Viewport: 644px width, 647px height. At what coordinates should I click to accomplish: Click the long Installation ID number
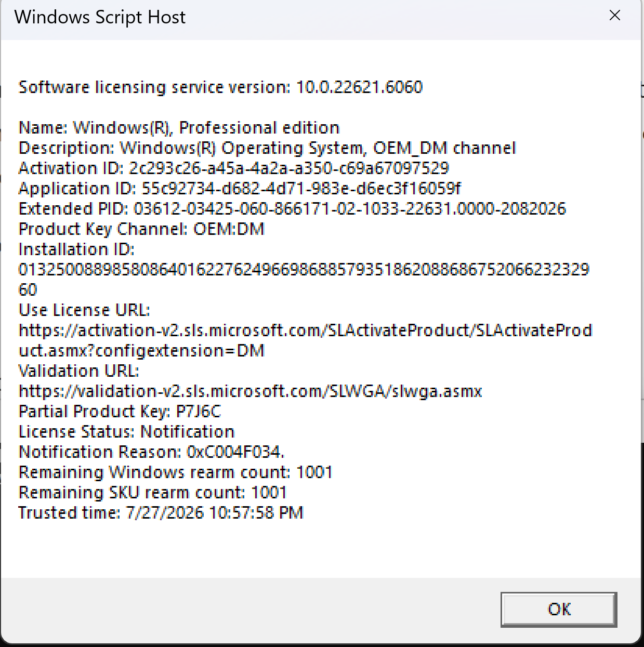click(304, 279)
